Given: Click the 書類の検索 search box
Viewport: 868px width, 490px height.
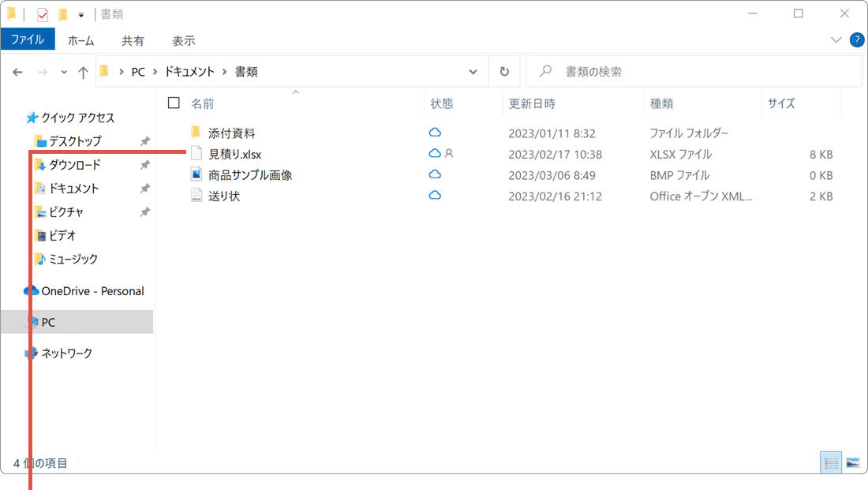Looking at the screenshot, I should [694, 72].
